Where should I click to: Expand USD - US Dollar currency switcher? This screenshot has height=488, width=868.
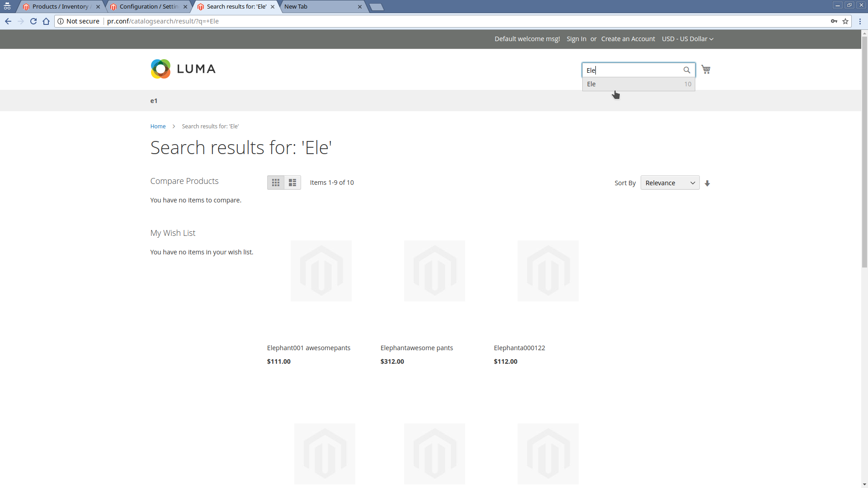[x=688, y=39]
